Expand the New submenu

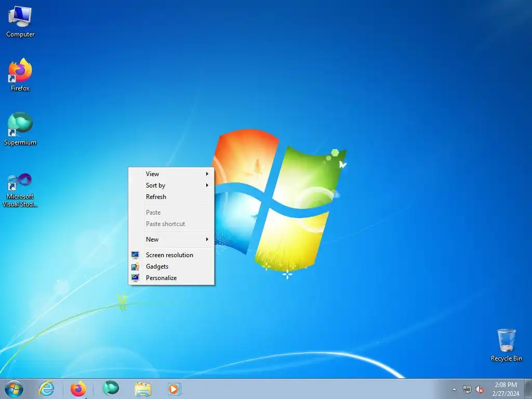click(171, 239)
